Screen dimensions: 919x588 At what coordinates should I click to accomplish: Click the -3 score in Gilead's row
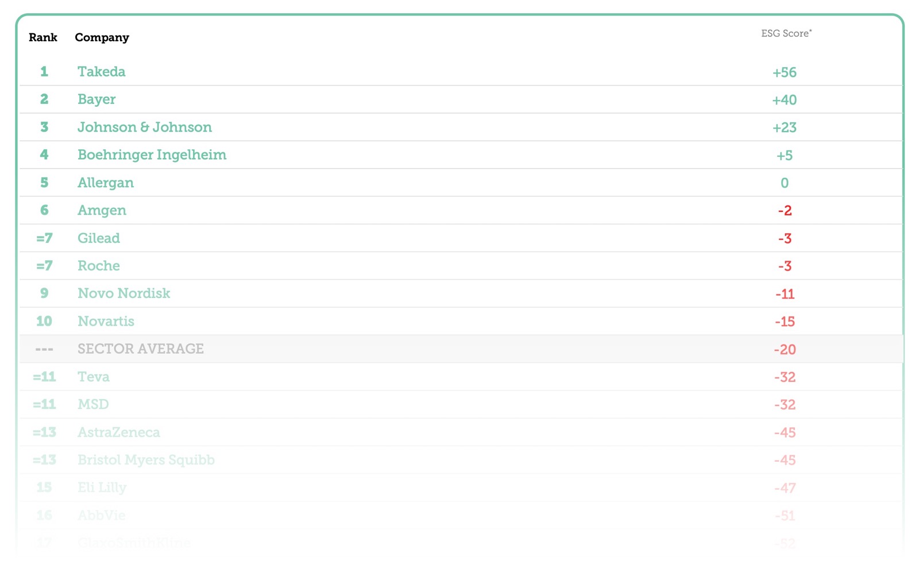click(x=785, y=238)
